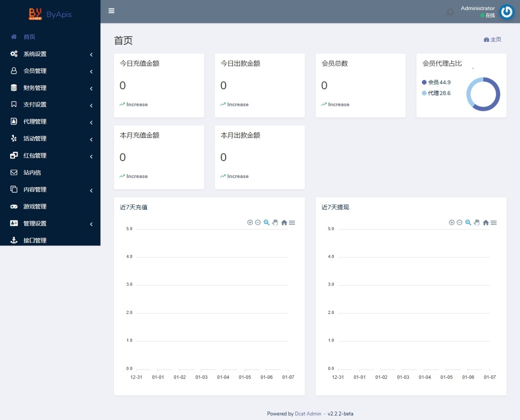The image size is (520, 420).
Task: Open notifications bell icon
Action: pyautogui.click(x=450, y=12)
